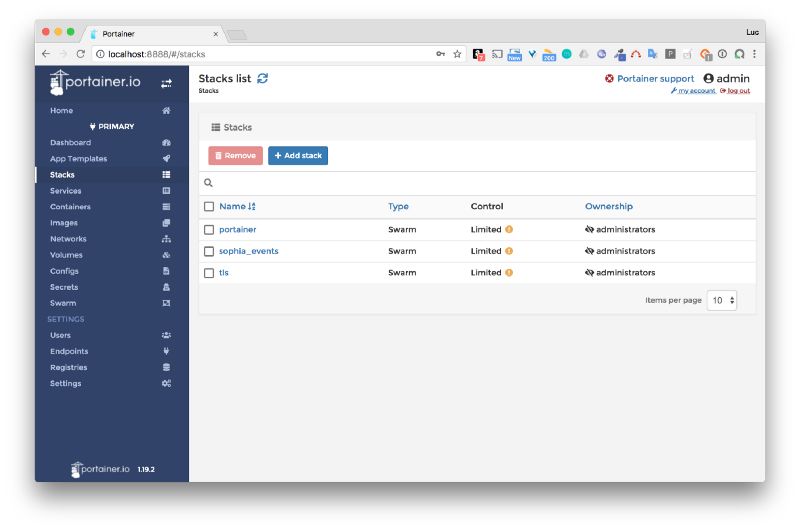Check the sophia_events stack checkbox
The height and width of the screenshot is (531, 800).
[x=209, y=251]
